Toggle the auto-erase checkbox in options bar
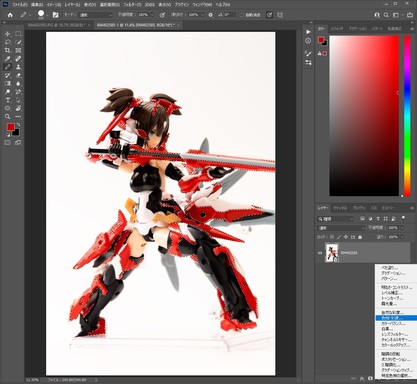 [x=242, y=15]
